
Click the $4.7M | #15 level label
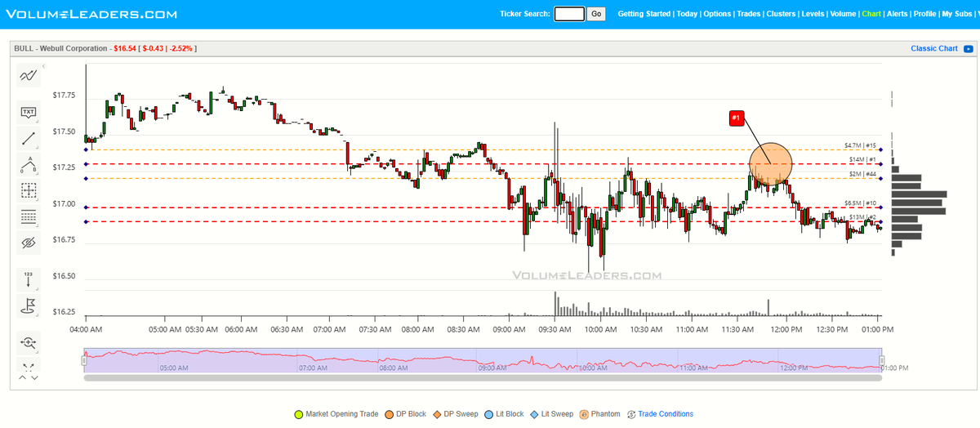(x=860, y=145)
